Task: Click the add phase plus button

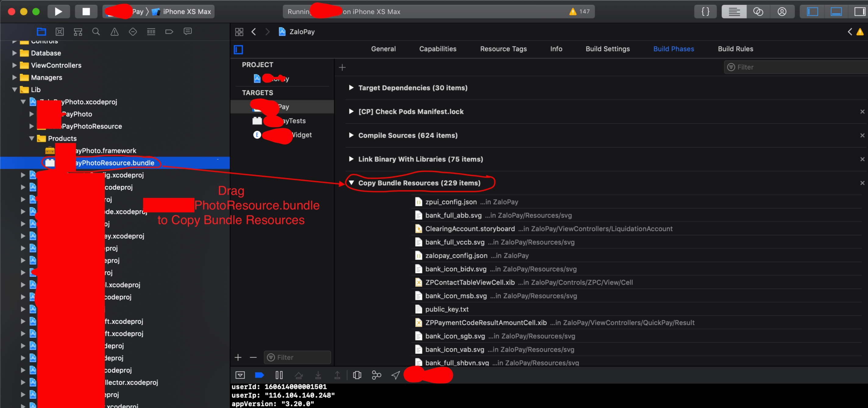Action: [x=343, y=67]
